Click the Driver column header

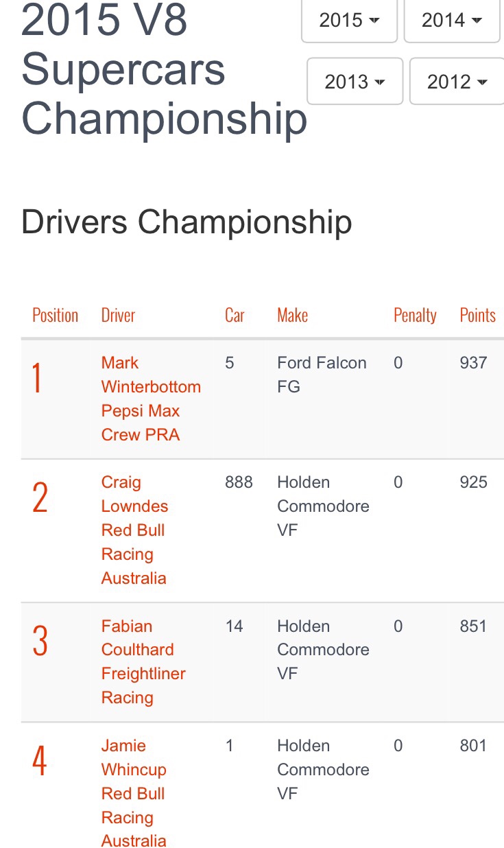118,316
